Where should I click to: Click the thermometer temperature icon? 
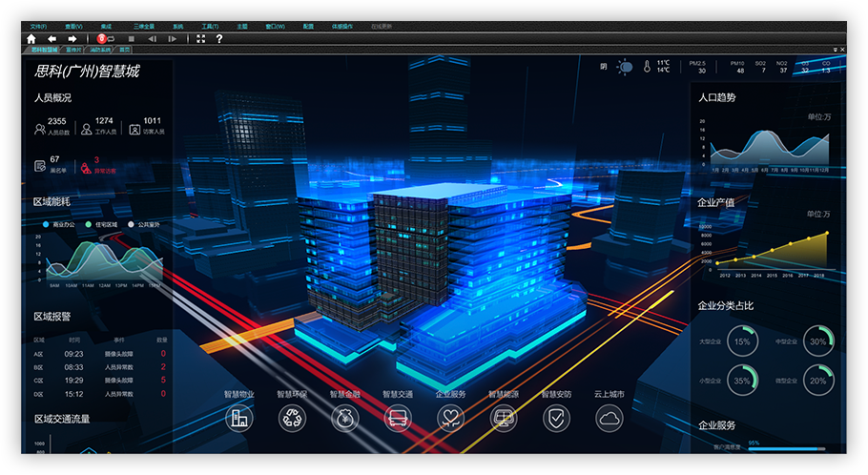(x=647, y=67)
